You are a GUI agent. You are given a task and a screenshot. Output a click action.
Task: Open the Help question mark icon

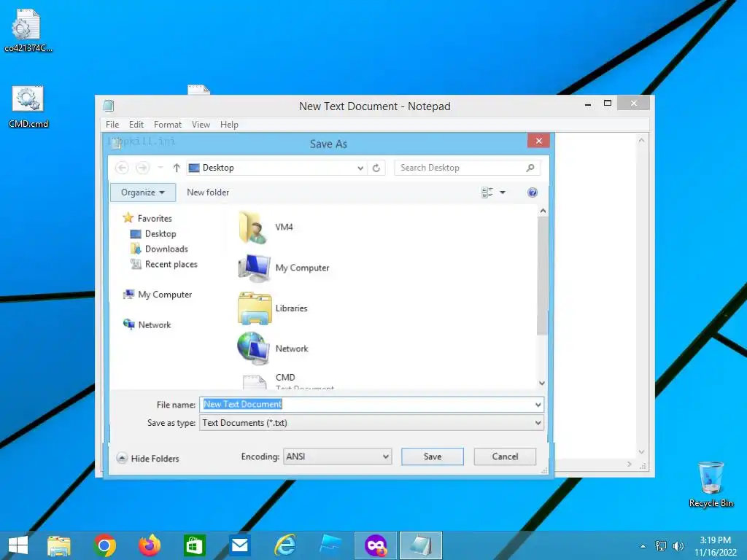coord(532,192)
